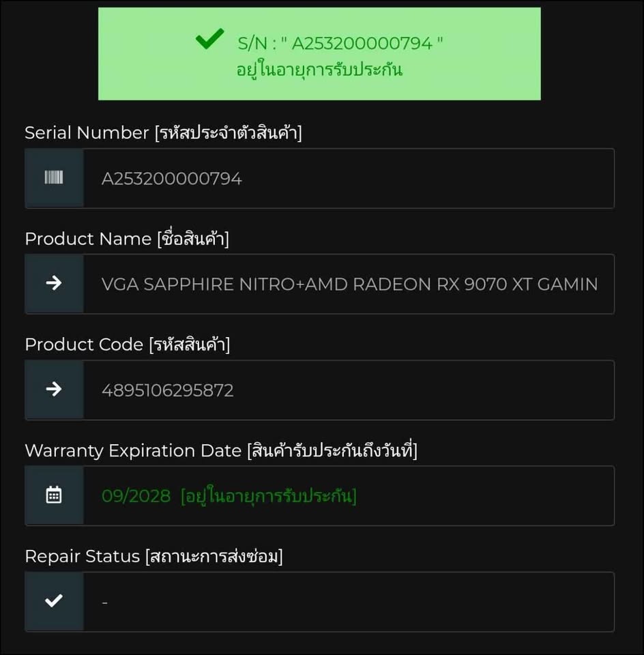This screenshot has height=655, width=644.
Task: Click the green bracketed Thai warranty status text
Action: pos(268,496)
